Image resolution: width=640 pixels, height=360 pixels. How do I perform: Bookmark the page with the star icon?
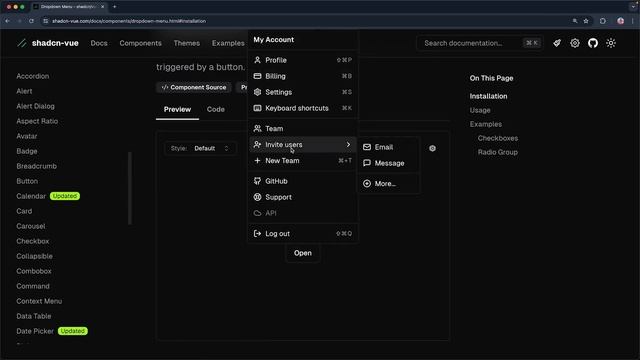pos(586,21)
